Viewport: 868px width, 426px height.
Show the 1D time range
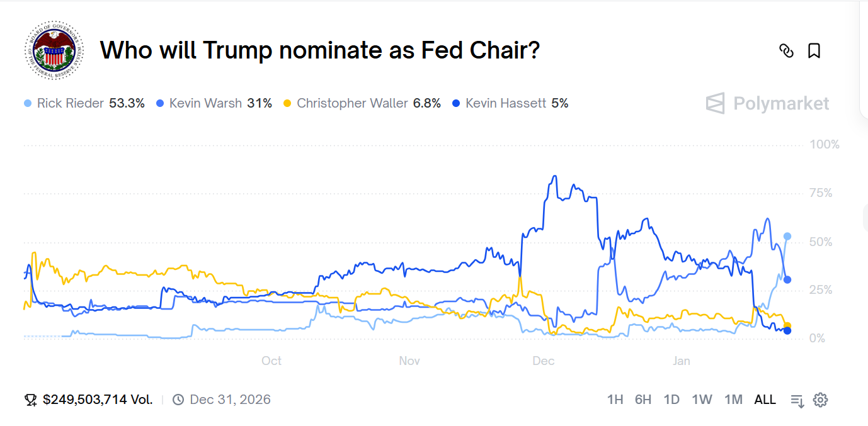[671, 400]
